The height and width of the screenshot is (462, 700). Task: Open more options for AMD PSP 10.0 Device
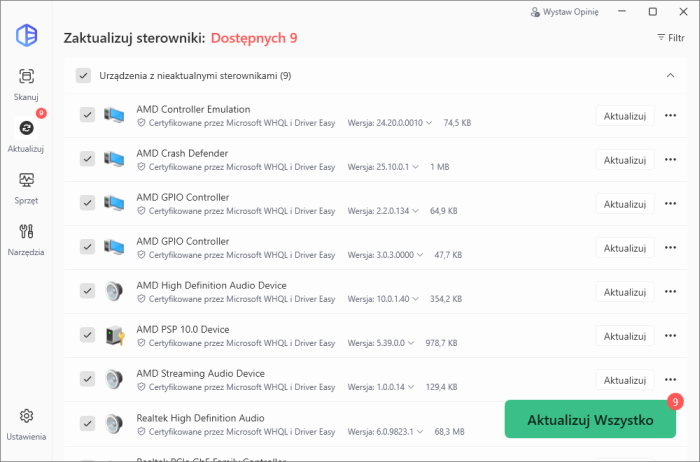(671, 336)
